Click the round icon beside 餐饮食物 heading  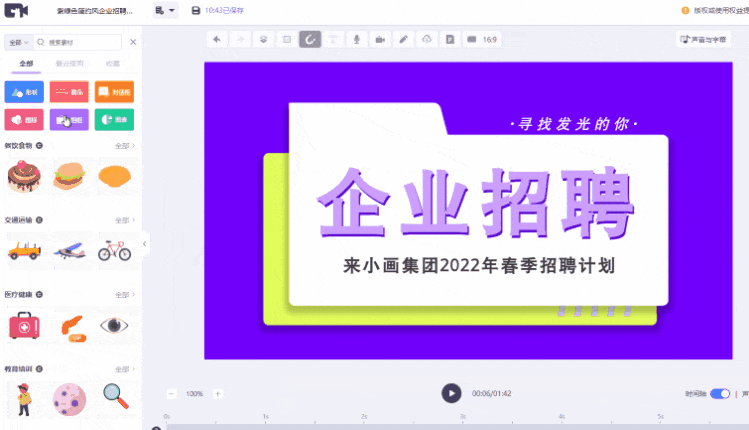click(39, 145)
